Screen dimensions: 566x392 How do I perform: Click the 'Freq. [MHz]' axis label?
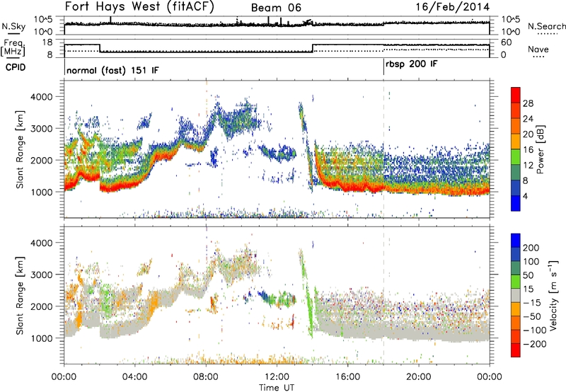(13, 48)
